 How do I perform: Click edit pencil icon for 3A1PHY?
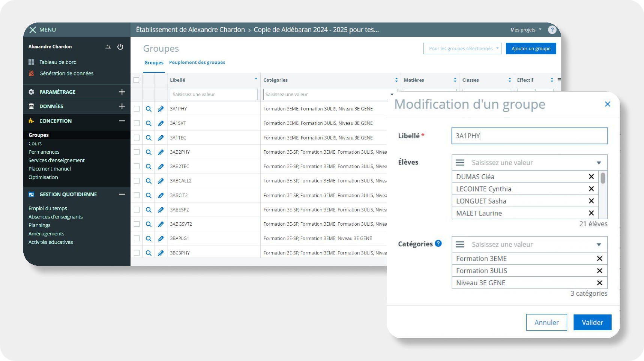161,109
